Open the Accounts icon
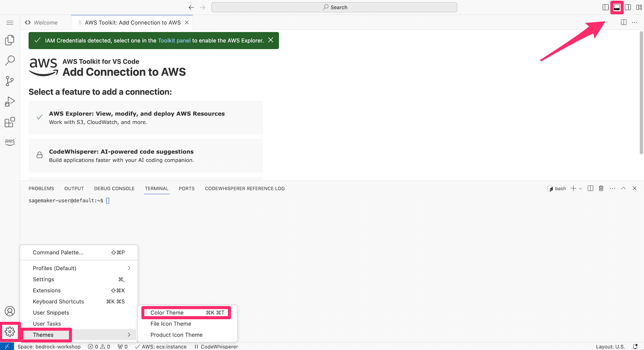The width and height of the screenshot is (644, 350). pos(10,311)
